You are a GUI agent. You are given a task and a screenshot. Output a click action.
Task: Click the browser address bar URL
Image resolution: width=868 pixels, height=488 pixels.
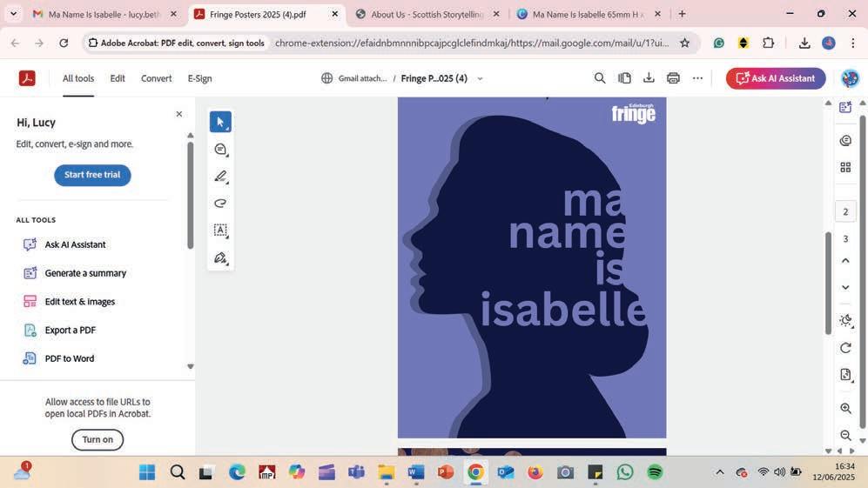point(472,43)
